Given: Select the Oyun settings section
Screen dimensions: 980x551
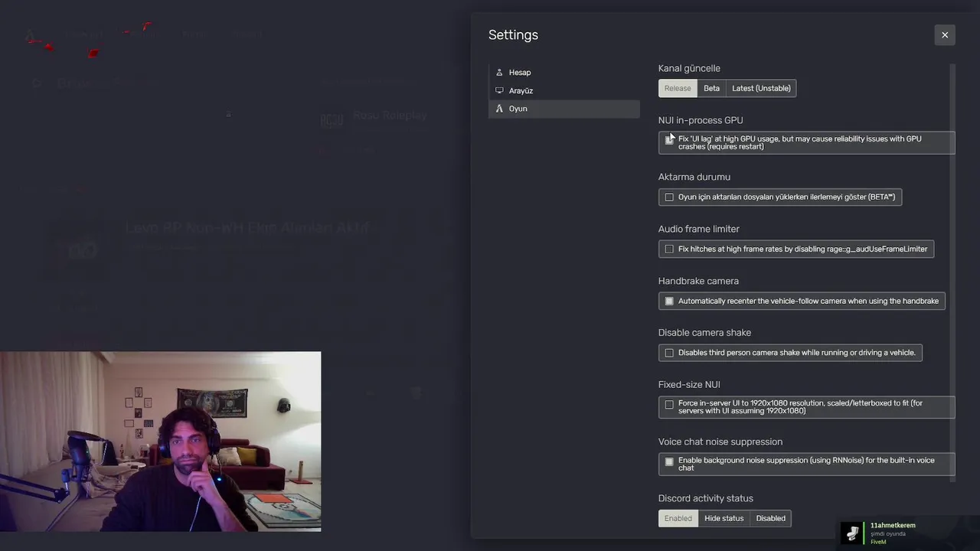Looking at the screenshot, I should 563,109.
